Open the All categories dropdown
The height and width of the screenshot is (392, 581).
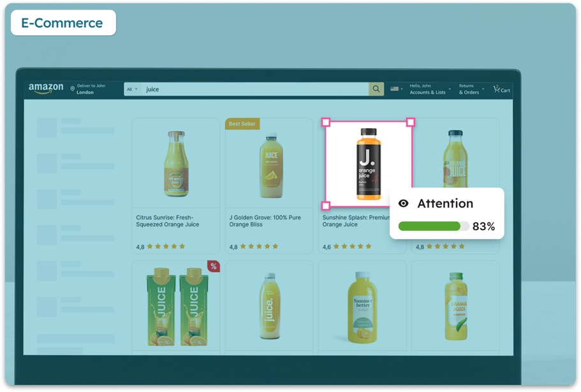click(x=131, y=89)
